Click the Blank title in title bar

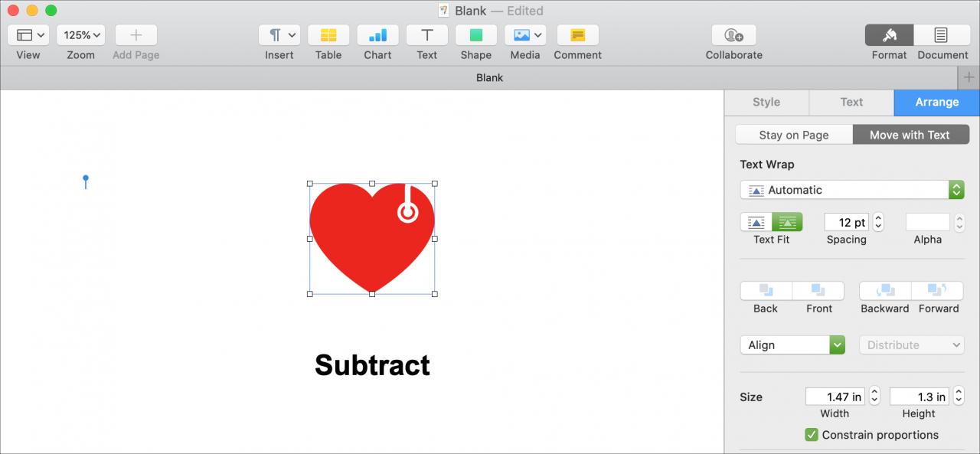[470, 11]
